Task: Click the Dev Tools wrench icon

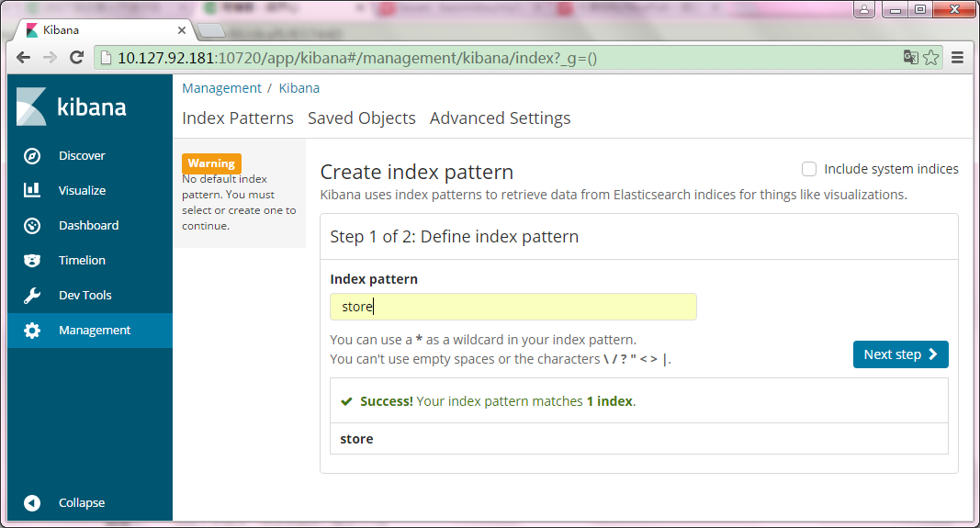Action: pyautogui.click(x=32, y=295)
